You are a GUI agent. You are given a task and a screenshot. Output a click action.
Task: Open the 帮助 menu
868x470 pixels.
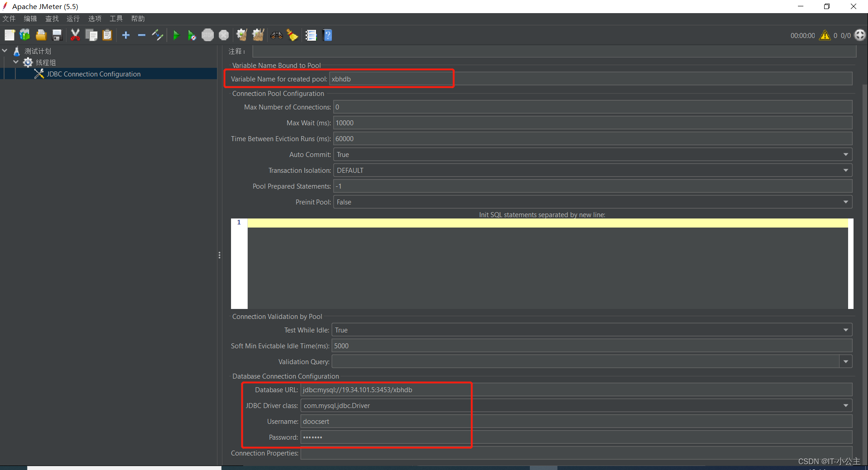pyautogui.click(x=138, y=19)
